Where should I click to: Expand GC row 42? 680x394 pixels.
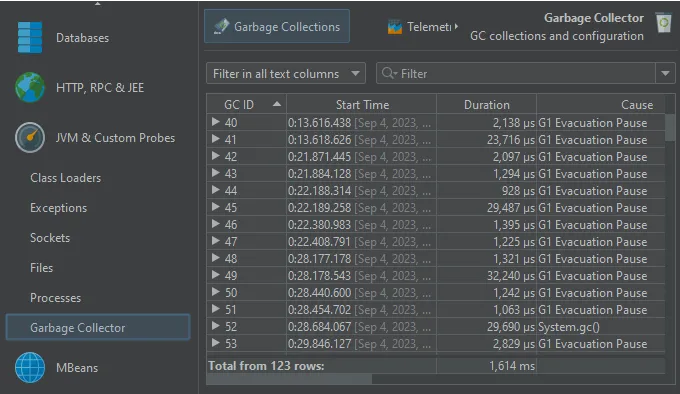(216, 156)
